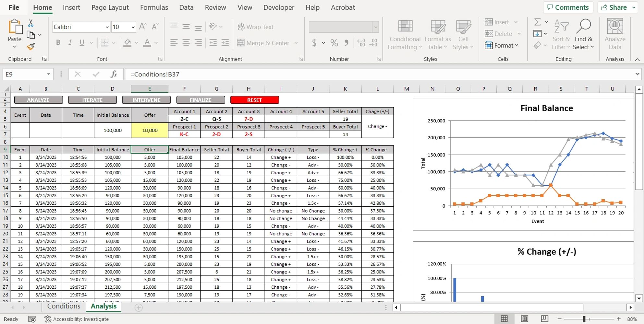644x324 pixels.
Task: Click Accessibility Investigate status icon
Action: (x=77, y=319)
